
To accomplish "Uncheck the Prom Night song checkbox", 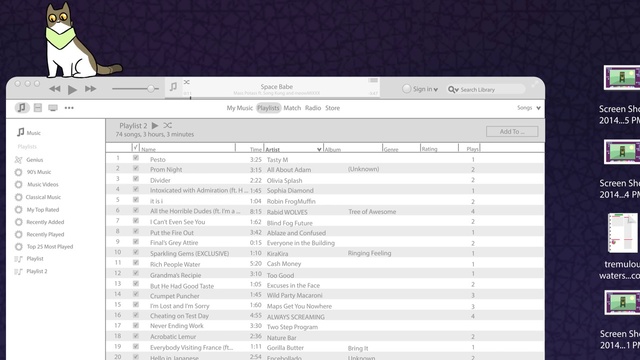I will [x=136, y=168].
